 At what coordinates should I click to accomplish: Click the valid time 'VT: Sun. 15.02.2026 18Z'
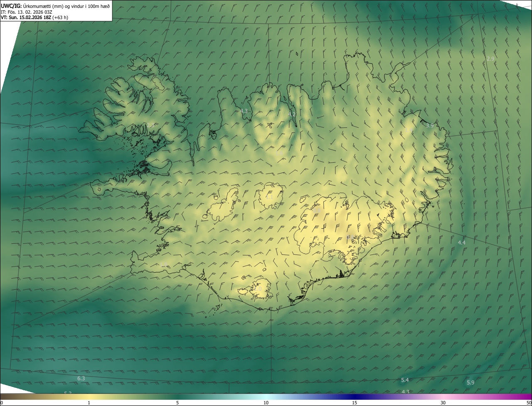[26, 17]
